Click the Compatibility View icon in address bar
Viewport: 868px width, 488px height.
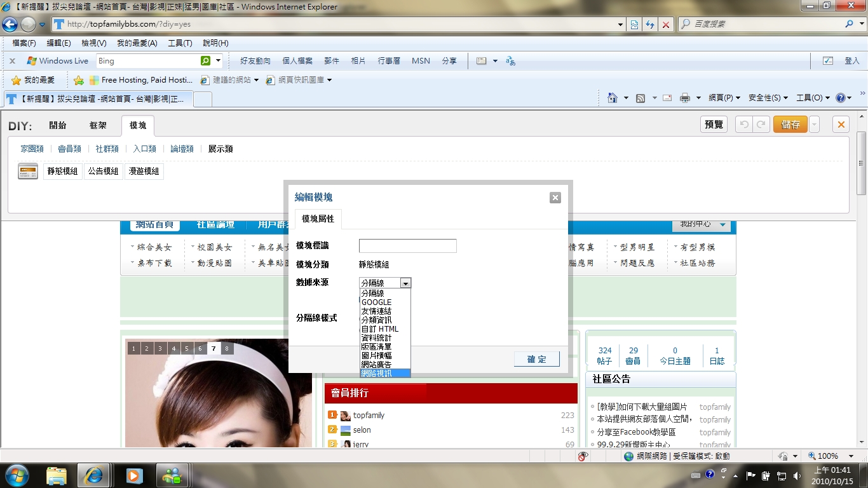634,24
